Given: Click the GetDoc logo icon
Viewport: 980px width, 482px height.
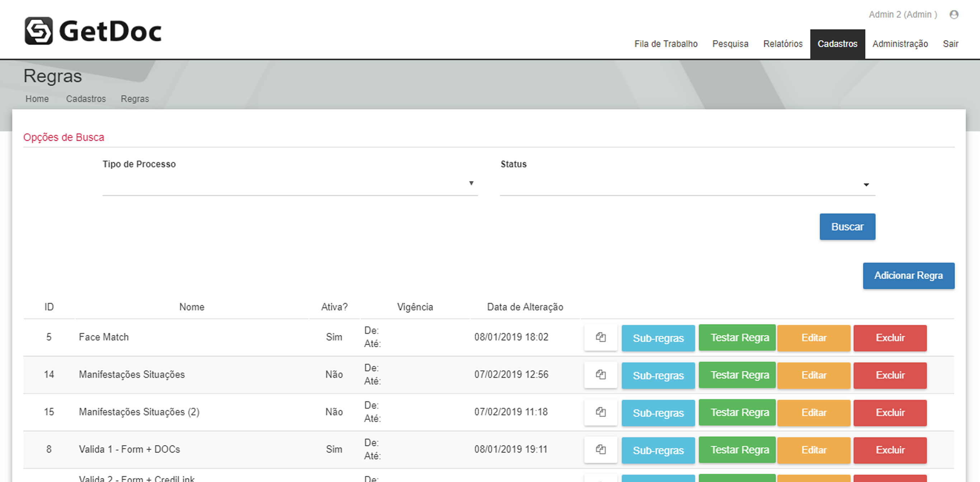Looking at the screenshot, I should click(38, 31).
